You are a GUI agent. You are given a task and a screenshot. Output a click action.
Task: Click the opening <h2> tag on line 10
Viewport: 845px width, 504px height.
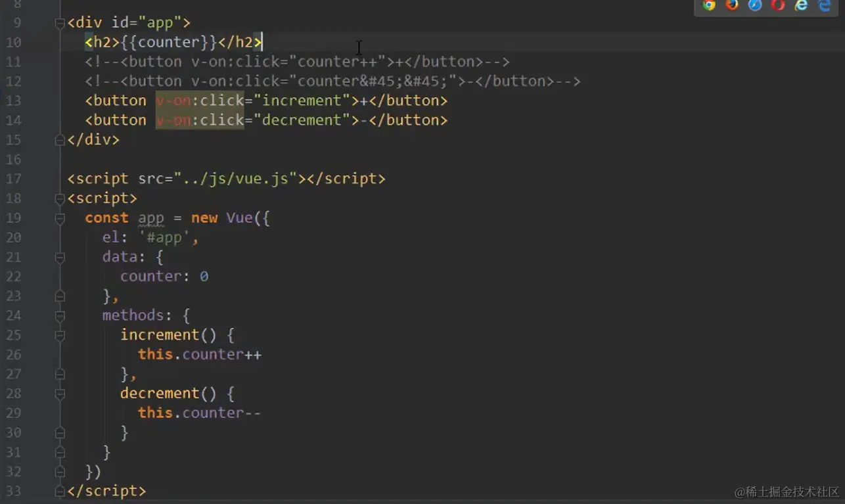tap(103, 43)
